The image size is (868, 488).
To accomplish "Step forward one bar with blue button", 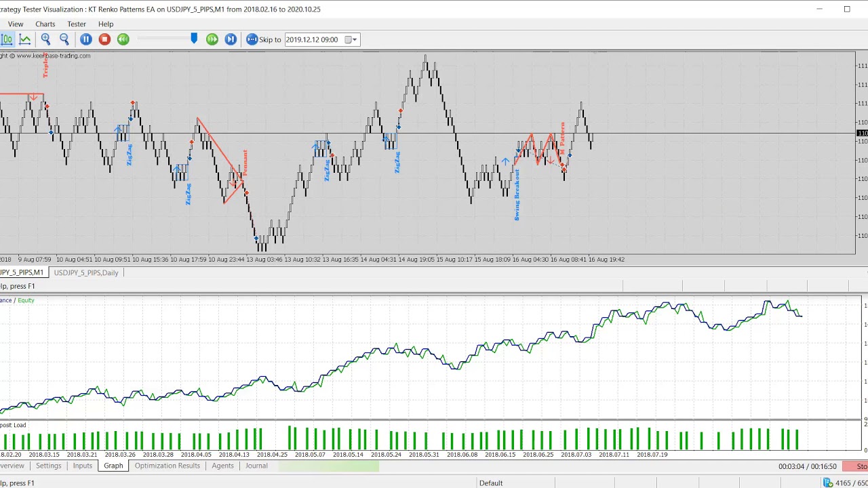I will [231, 39].
